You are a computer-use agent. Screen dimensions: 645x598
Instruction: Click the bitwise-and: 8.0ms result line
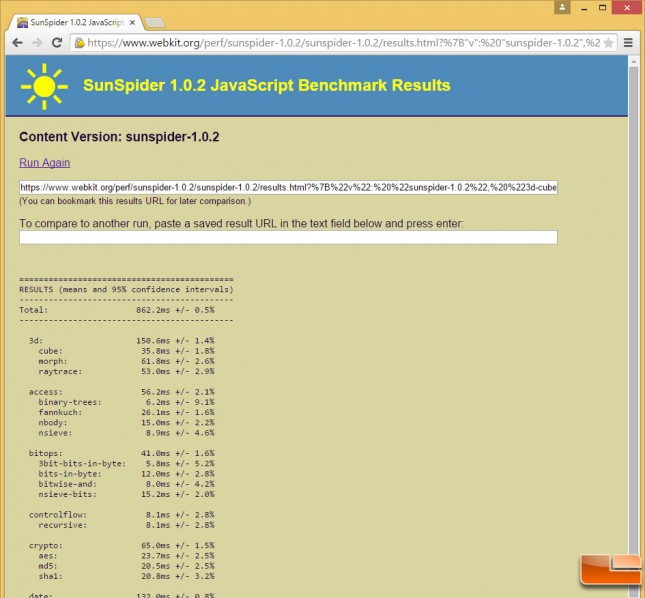(127, 484)
